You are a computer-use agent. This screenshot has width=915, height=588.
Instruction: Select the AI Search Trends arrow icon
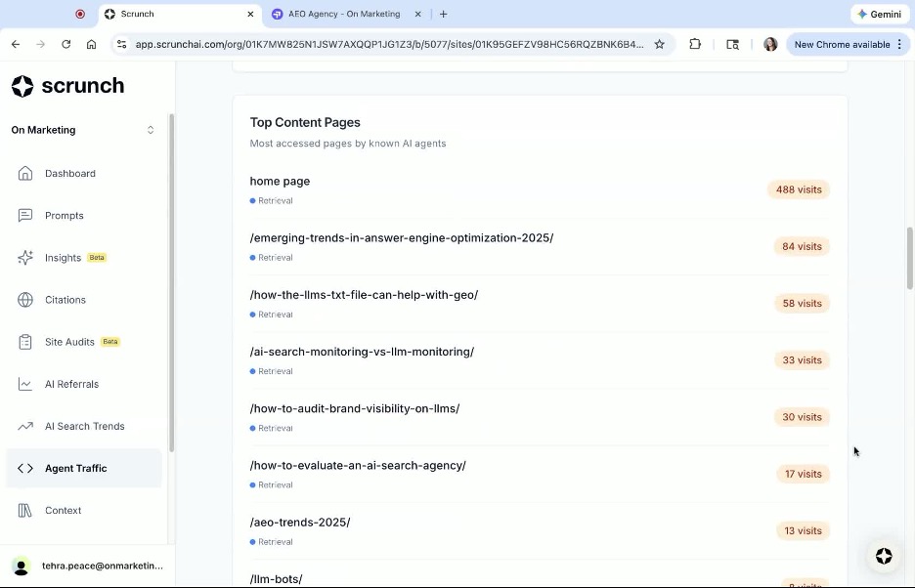26,426
